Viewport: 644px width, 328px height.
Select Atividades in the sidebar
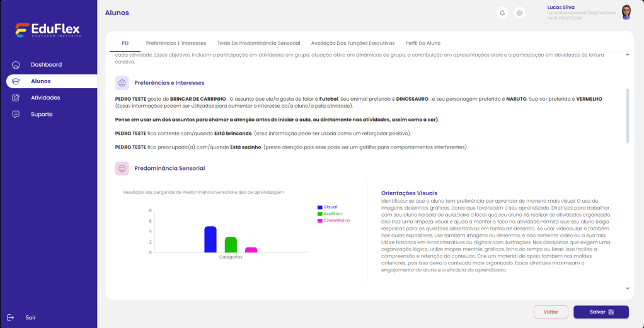tap(45, 98)
